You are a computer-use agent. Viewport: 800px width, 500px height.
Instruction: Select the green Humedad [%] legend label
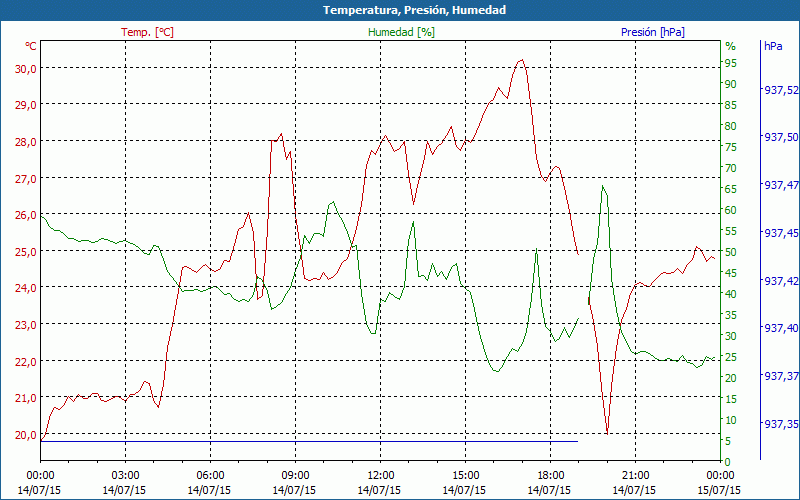coord(401,32)
